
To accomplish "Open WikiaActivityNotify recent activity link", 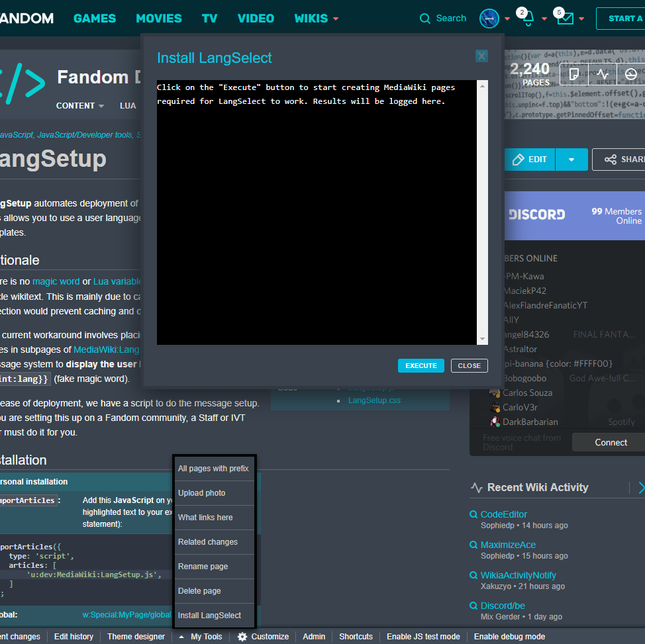I will (x=519, y=575).
